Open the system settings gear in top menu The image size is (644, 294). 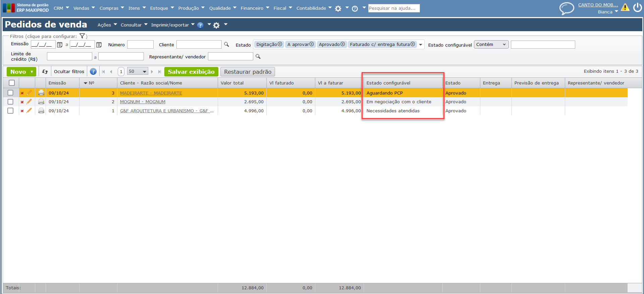(x=338, y=9)
